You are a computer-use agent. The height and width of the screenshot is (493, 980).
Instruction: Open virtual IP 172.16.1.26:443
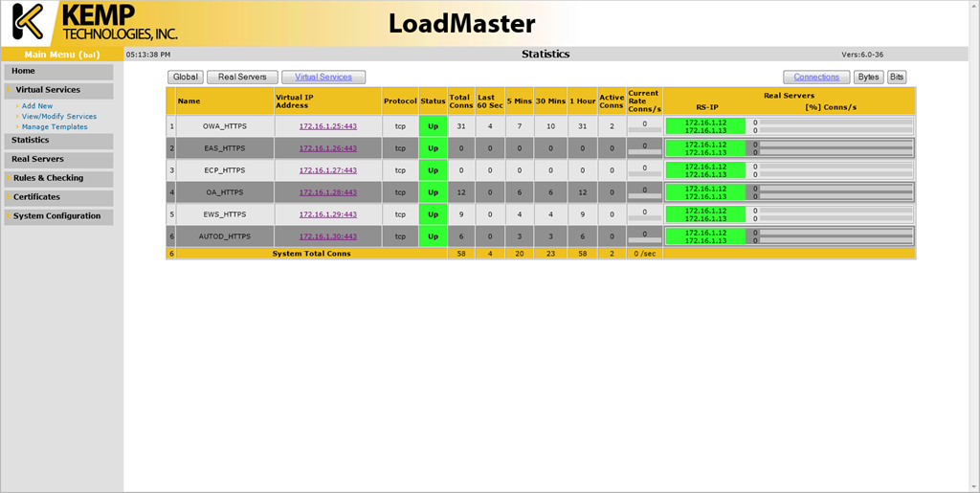point(328,148)
